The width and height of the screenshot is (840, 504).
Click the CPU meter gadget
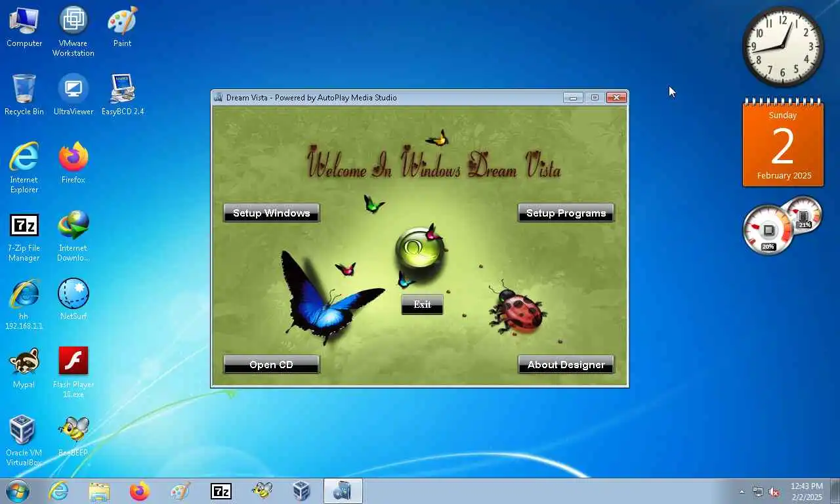point(768,230)
